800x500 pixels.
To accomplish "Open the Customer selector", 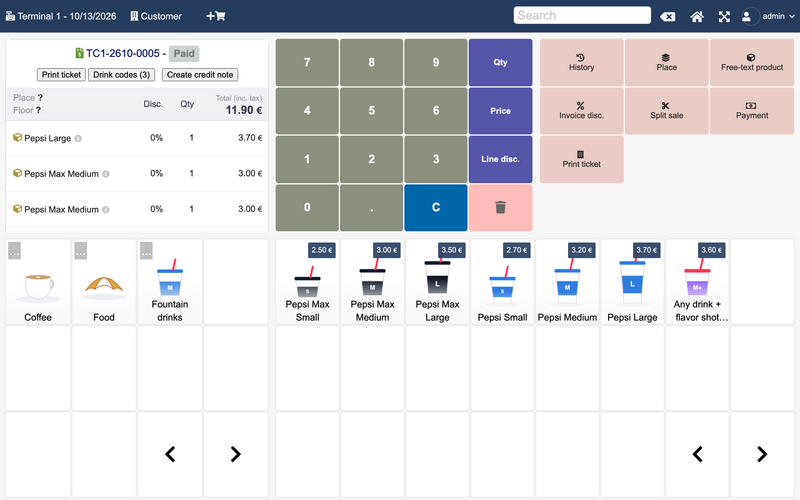I will click(156, 16).
